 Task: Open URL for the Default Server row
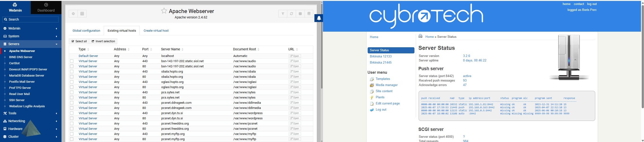[295, 56]
